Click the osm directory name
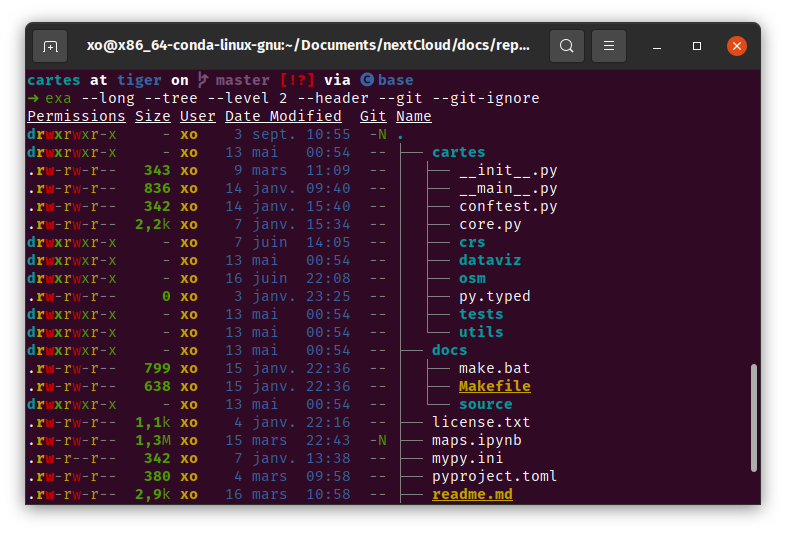Viewport: 786px width, 533px height. [x=472, y=278]
